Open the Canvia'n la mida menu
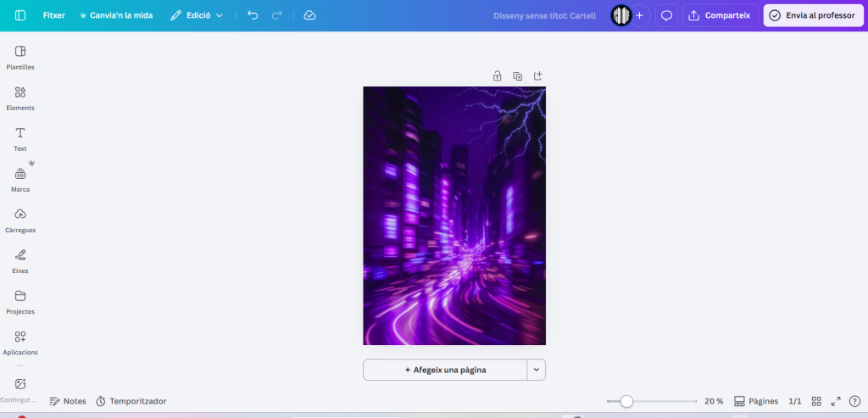The width and height of the screenshot is (868, 418). click(x=116, y=15)
